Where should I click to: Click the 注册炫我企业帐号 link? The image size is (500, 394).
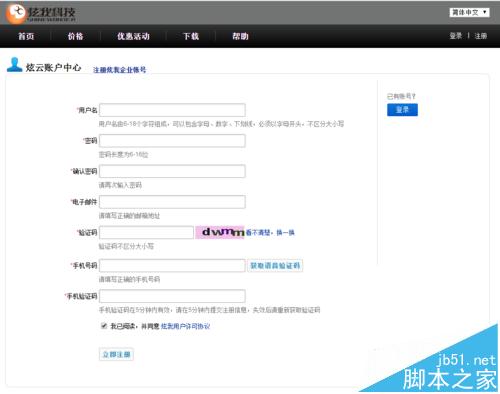(119, 70)
